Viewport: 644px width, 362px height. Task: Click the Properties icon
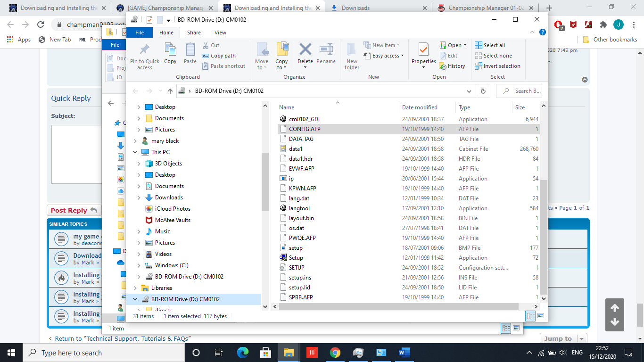click(423, 49)
